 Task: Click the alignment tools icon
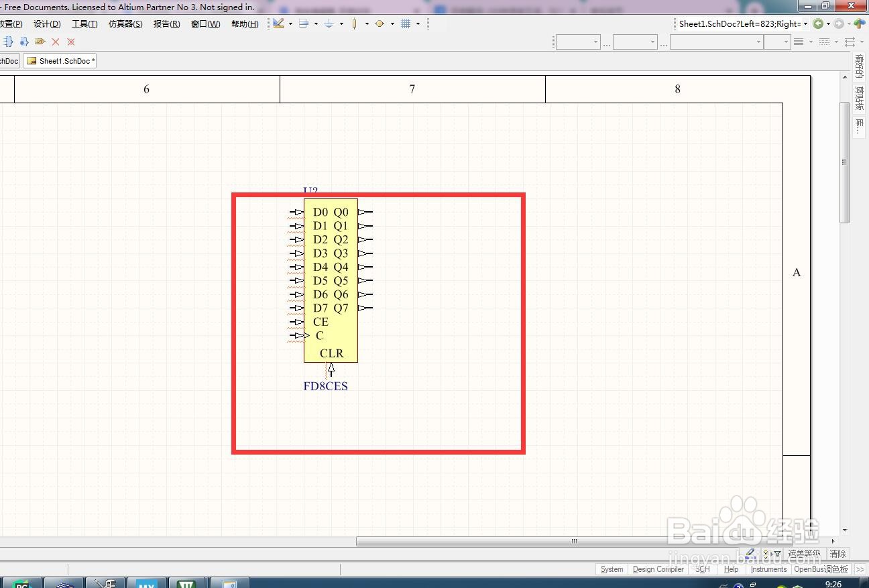(304, 23)
